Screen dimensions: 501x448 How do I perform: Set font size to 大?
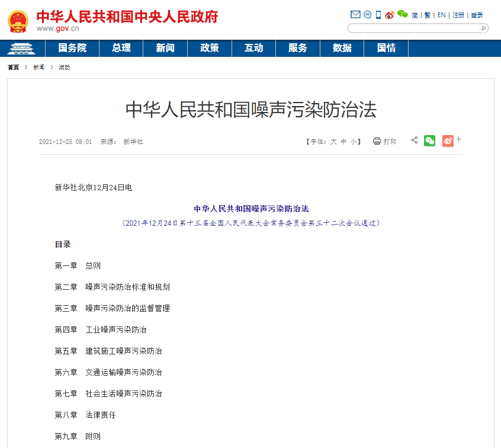[333, 142]
